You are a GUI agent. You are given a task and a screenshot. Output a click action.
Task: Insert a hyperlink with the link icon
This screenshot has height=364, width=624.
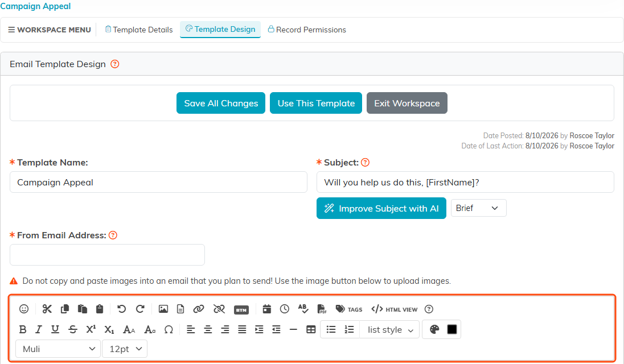click(199, 309)
